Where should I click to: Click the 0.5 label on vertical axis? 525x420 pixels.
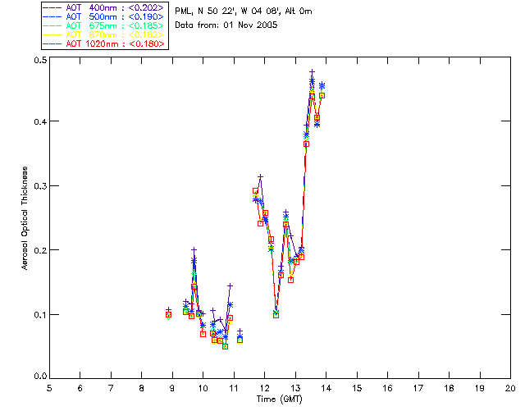click(x=40, y=60)
